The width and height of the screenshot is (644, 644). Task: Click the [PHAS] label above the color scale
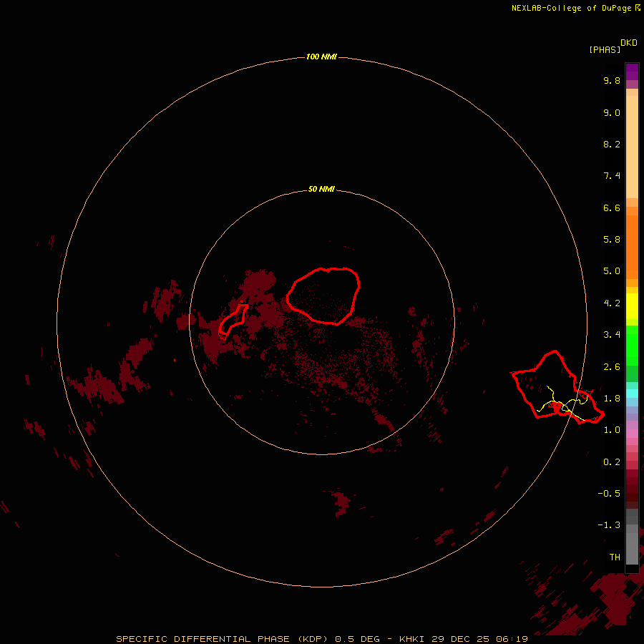[x=605, y=49]
